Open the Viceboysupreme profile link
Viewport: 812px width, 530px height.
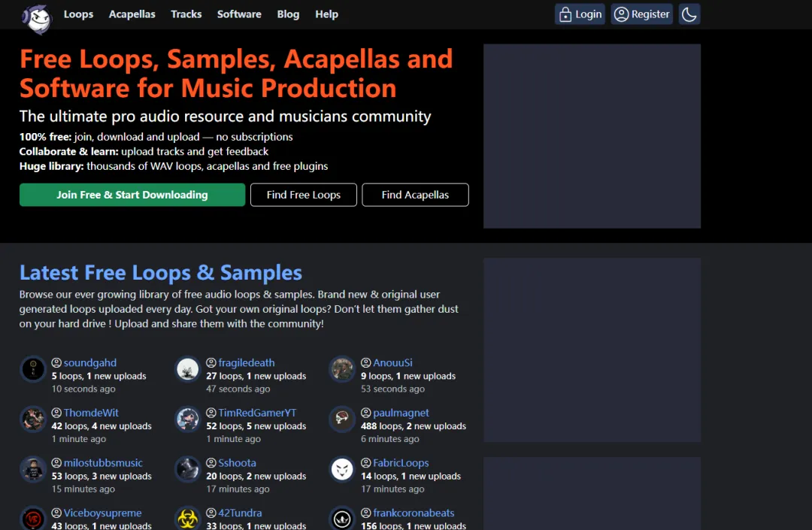pyautogui.click(x=102, y=513)
